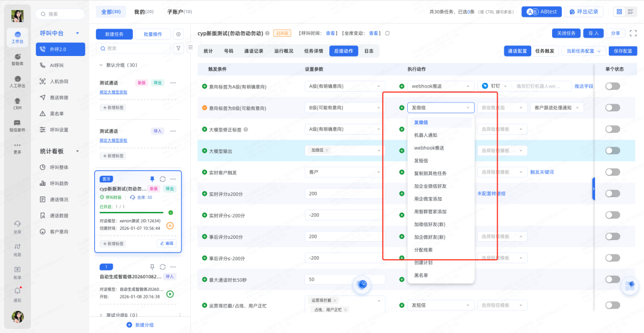644x333 pixels.
Task: Collapse the 默认分组 group chevron
Action: (x=100, y=65)
